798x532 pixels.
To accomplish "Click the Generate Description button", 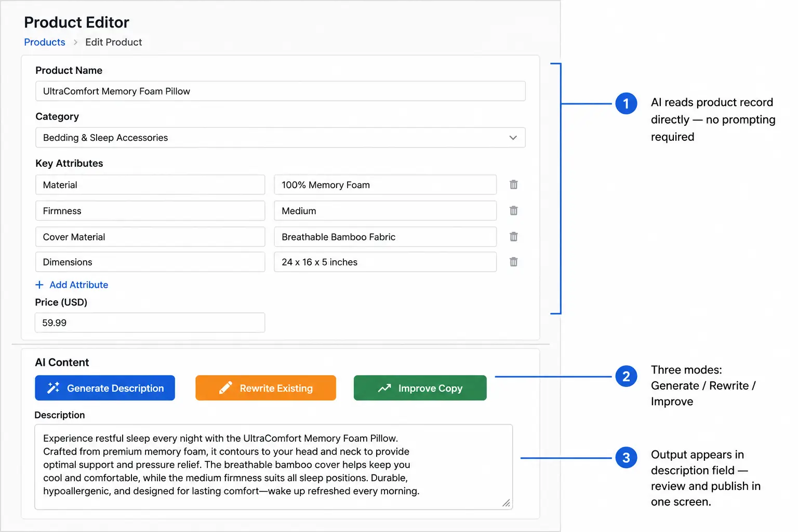I will (x=105, y=388).
